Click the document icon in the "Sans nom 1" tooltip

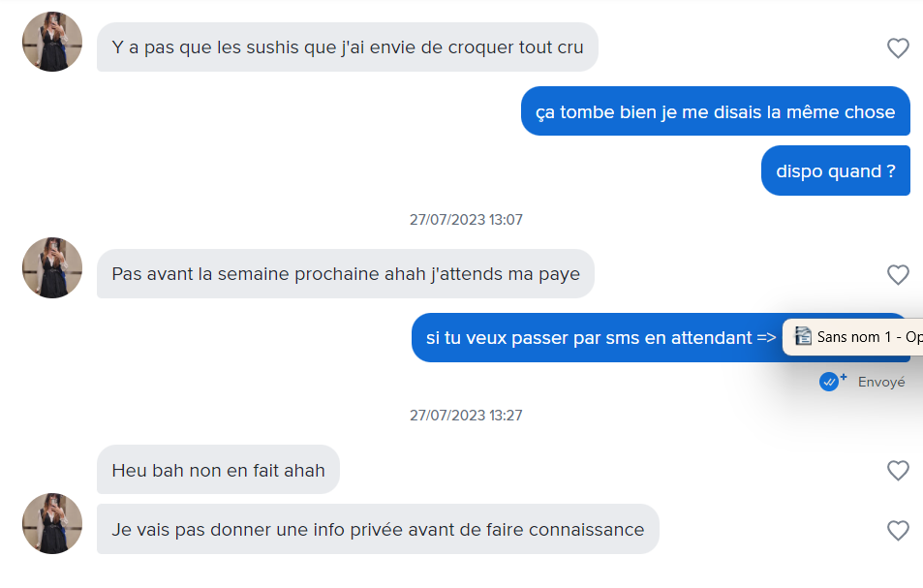(802, 336)
